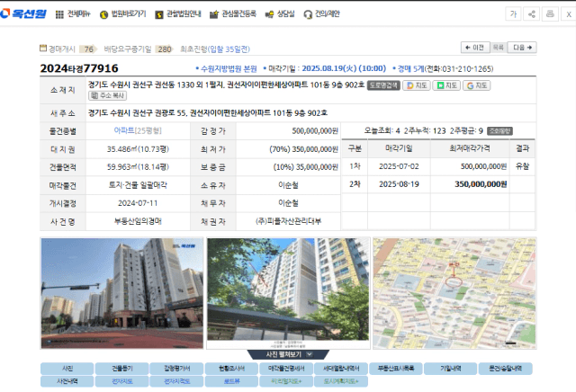Click the 옥션원 logo
The width and height of the screenshot is (576, 392).
coord(23,14)
